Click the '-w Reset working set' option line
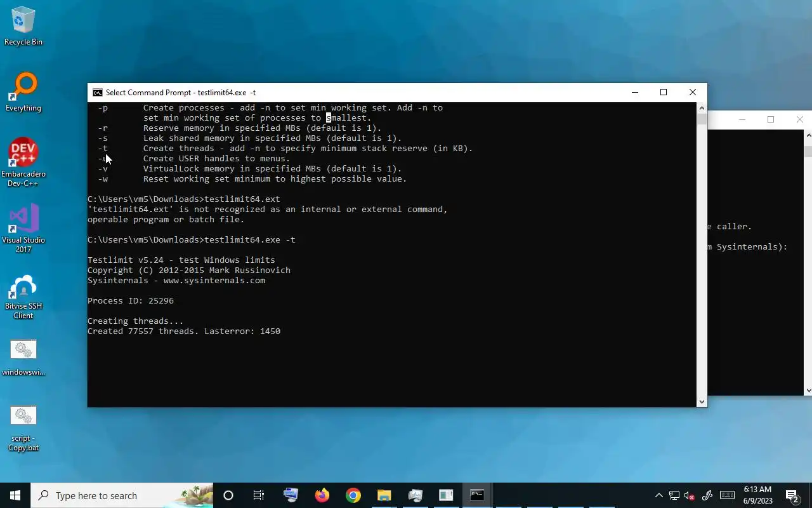 point(252,178)
